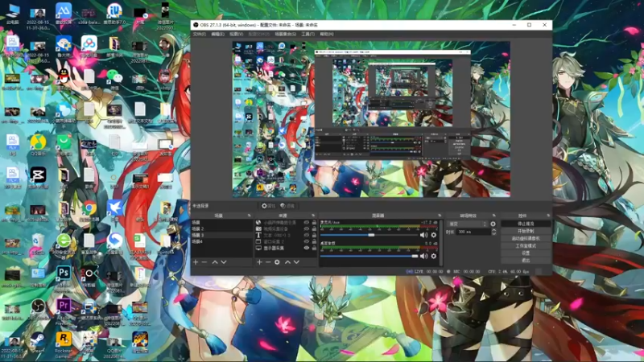Add a new scene with the plus icon
644x362 pixels.
point(195,261)
